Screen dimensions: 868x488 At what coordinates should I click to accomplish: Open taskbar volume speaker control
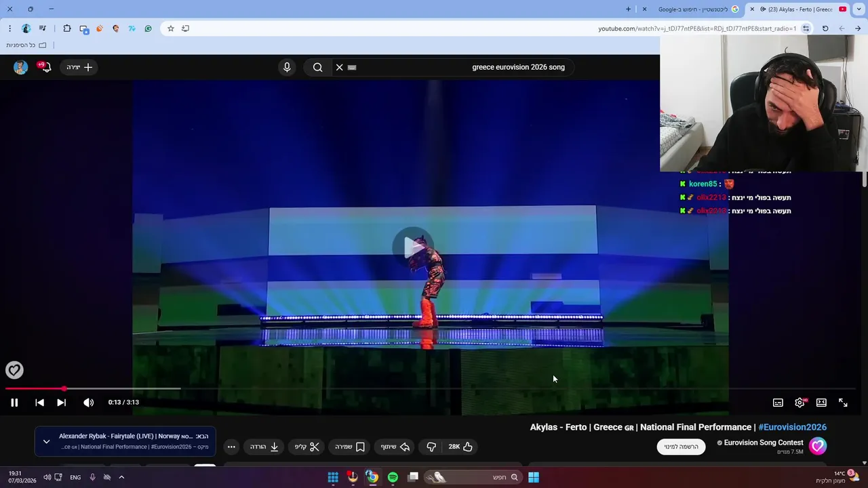point(47,477)
